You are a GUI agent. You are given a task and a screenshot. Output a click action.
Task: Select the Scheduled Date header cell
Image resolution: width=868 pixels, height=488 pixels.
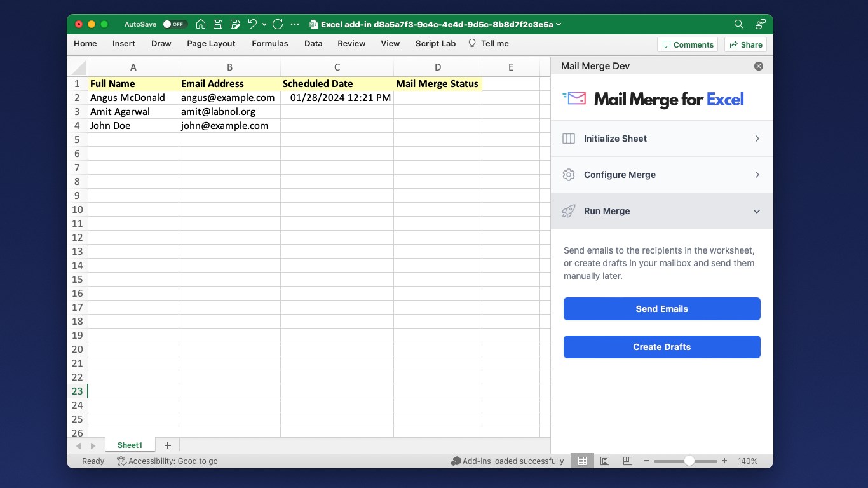[x=337, y=83]
